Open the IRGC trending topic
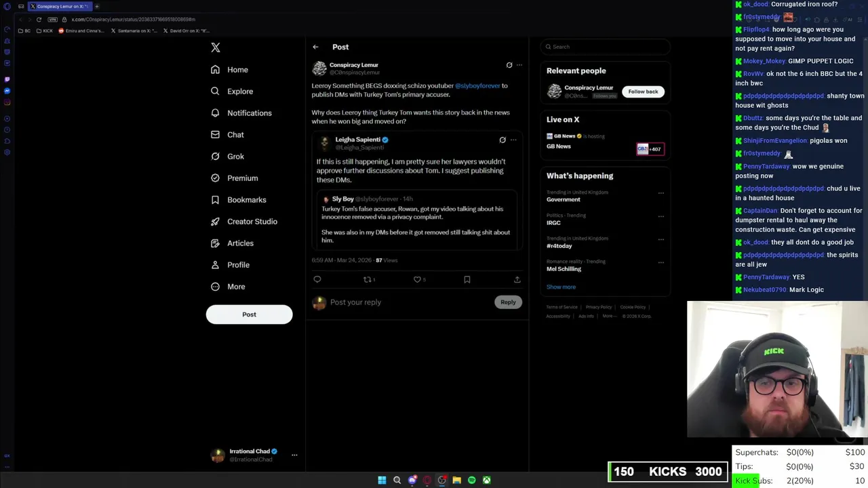The height and width of the screenshot is (488, 868). (553, 223)
